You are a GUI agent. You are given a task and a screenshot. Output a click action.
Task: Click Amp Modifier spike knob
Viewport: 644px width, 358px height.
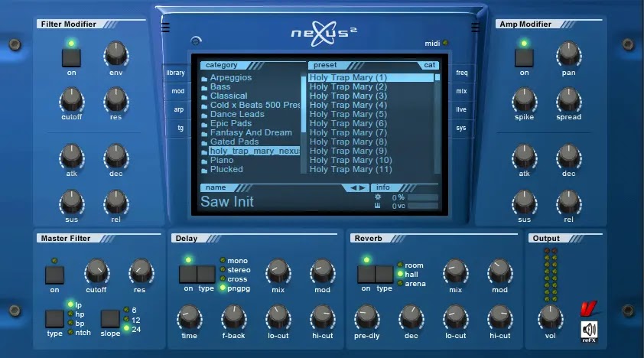(x=524, y=100)
